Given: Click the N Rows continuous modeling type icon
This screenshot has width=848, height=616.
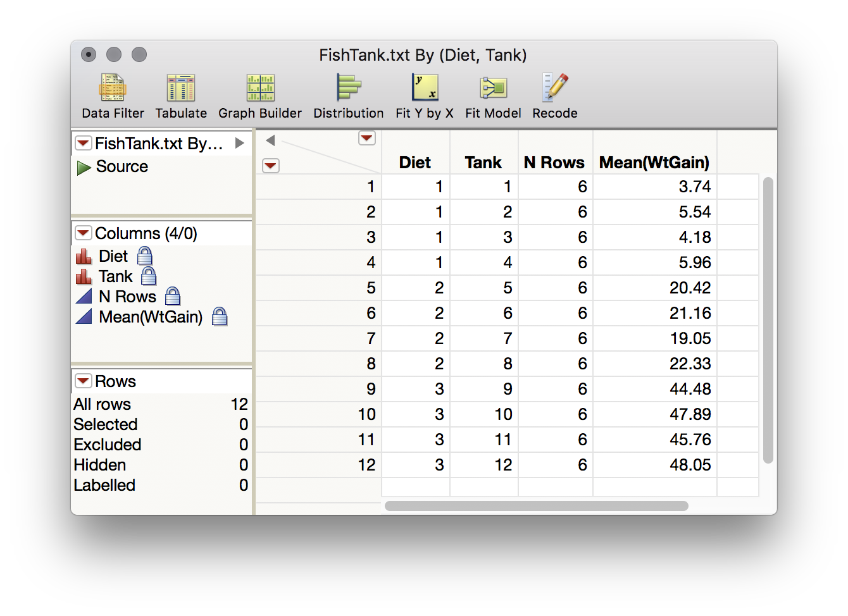Looking at the screenshot, I should [84, 297].
